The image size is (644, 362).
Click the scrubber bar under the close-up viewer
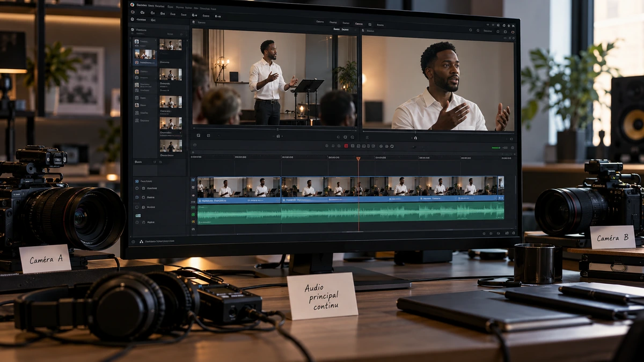pyautogui.click(x=438, y=130)
